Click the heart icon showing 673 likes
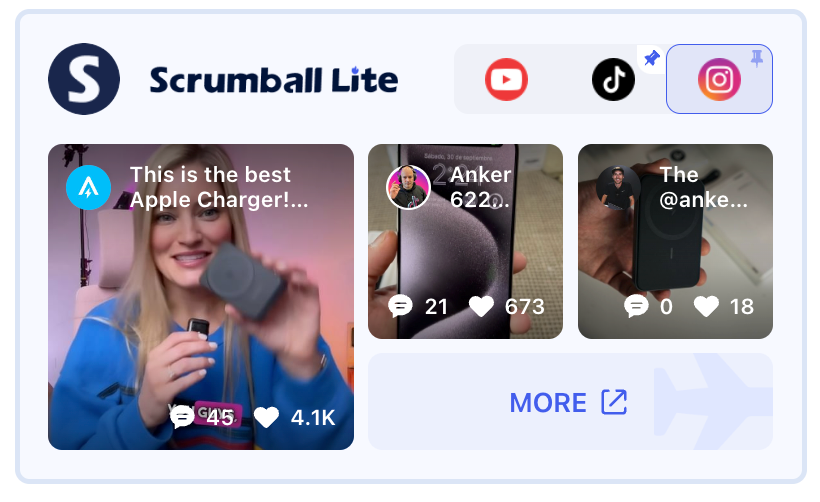 point(481,306)
